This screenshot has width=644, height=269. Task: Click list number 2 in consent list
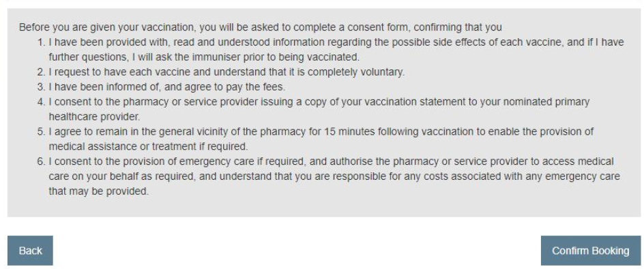(41, 72)
